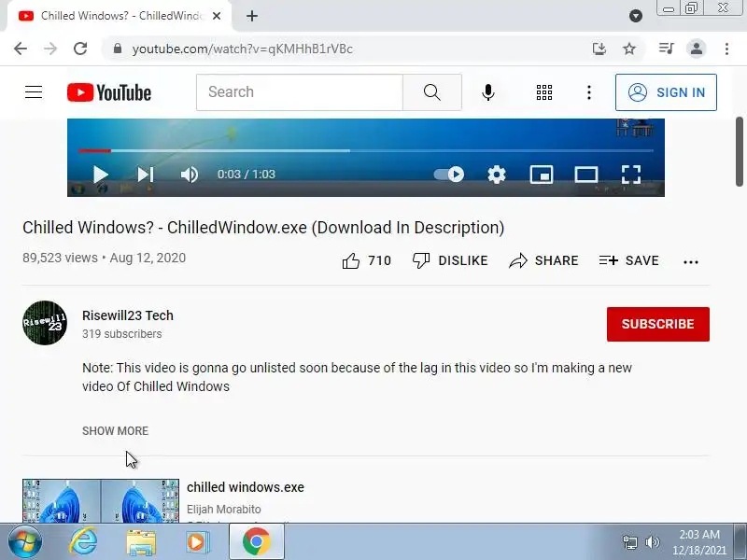This screenshot has width=747, height=560.
Task: Open the Risewill23 Tech channel name
Action: coord(128,315)
